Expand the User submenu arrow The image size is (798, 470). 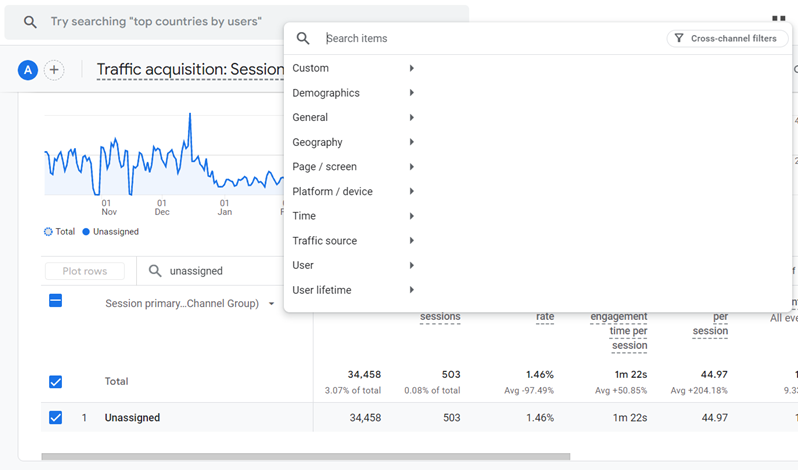pyautogui.click(x=411, y=266)
